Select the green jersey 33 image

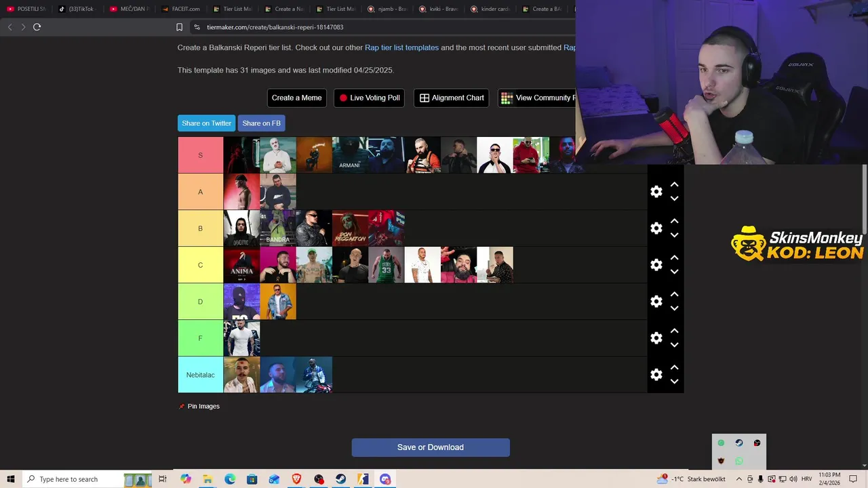pyautogui.click(x=386, y=265)
